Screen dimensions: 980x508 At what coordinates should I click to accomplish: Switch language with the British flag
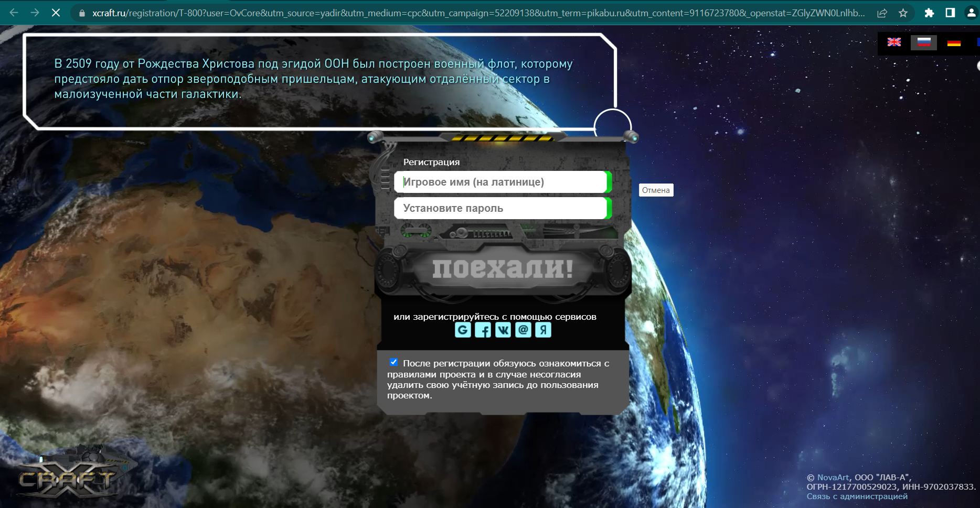tap(894, 42)
